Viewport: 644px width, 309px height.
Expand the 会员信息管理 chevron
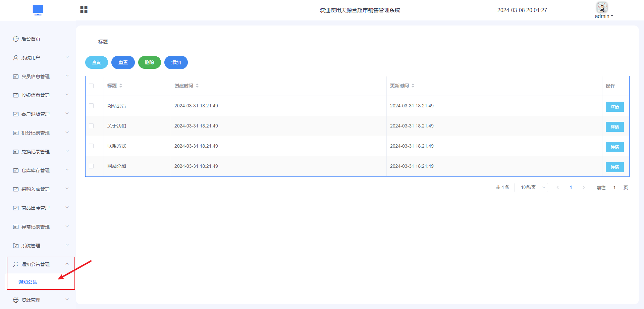point(67,76)
